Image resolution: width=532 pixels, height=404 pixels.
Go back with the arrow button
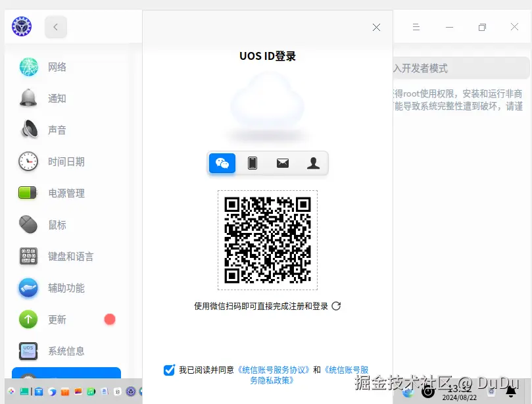56,27
